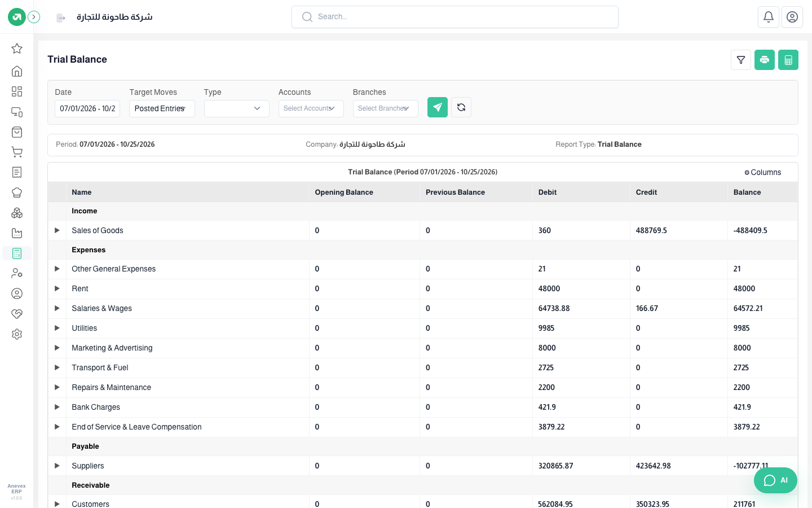Screen dimensions: 812x508
Task: Open notifications bell
Action: (769, 17)
